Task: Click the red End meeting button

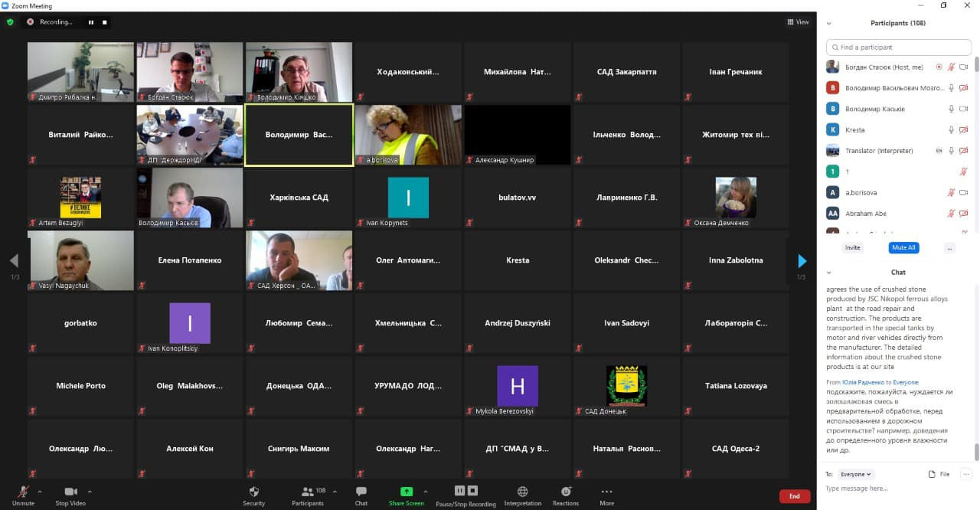Action: pos(794,496)
